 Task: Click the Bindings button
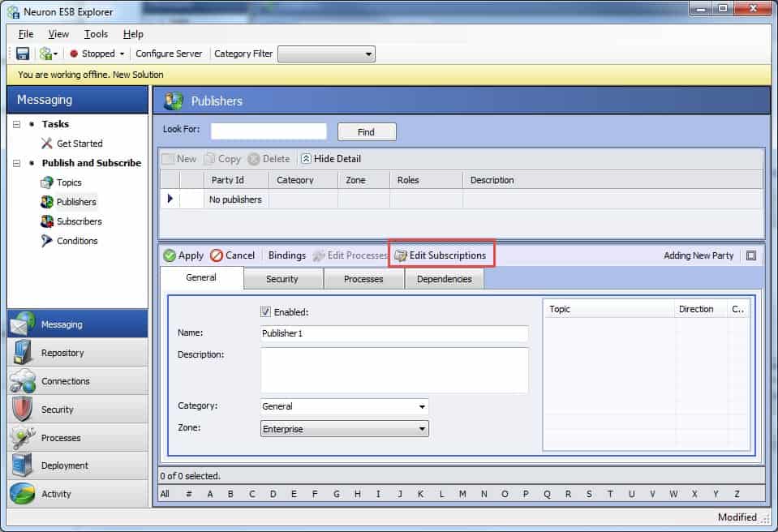(x=287, y=255)
